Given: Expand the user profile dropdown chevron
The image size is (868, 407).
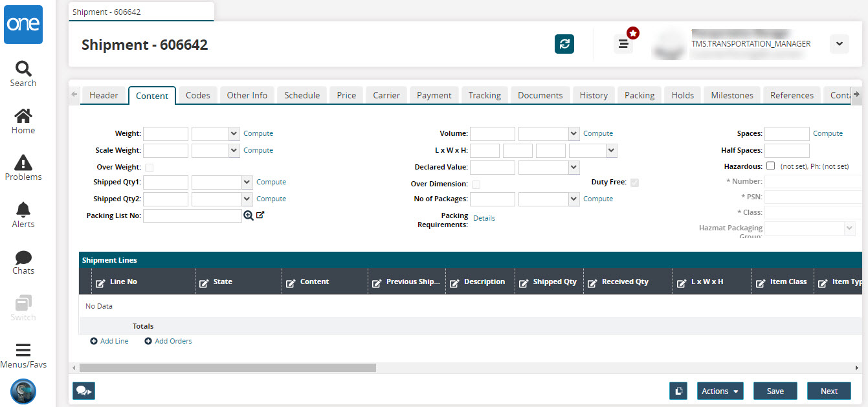Looking at the screenshot, I should click(x=839, y=44).
